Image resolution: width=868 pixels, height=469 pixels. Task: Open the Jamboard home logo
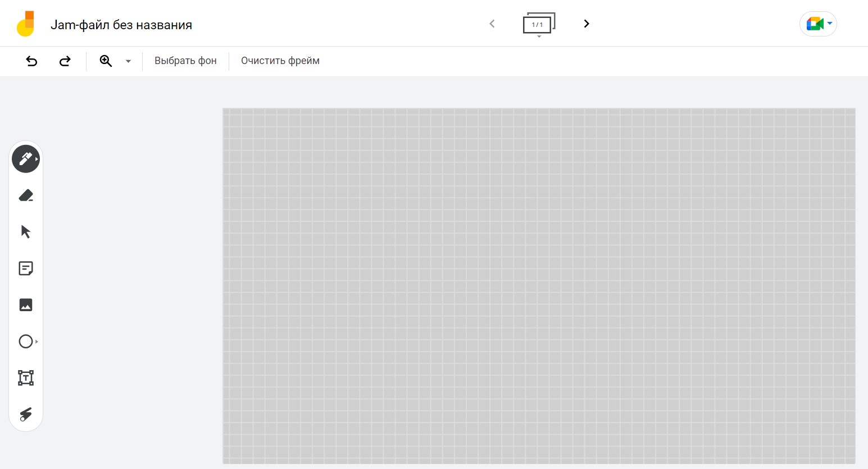[26, 24]
